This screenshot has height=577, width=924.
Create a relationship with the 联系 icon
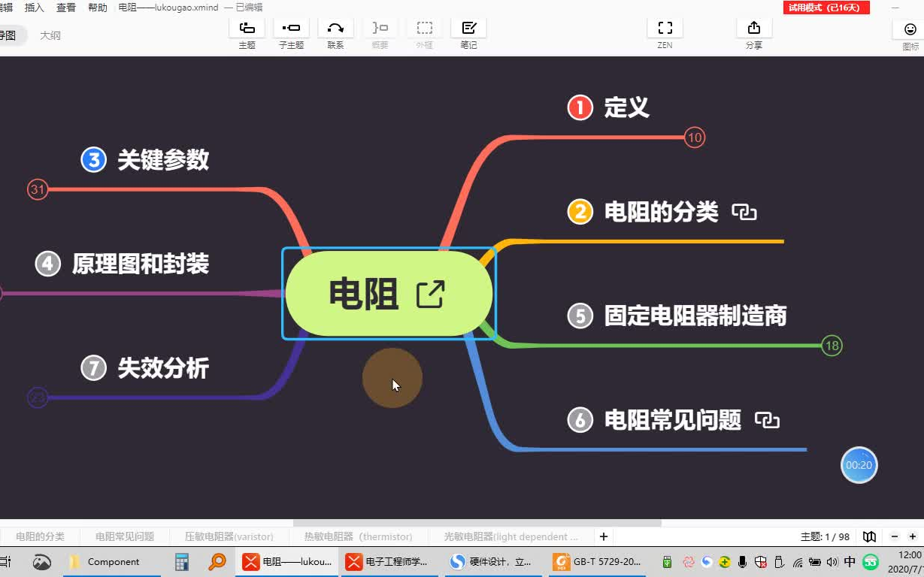[x=335, y=29]
